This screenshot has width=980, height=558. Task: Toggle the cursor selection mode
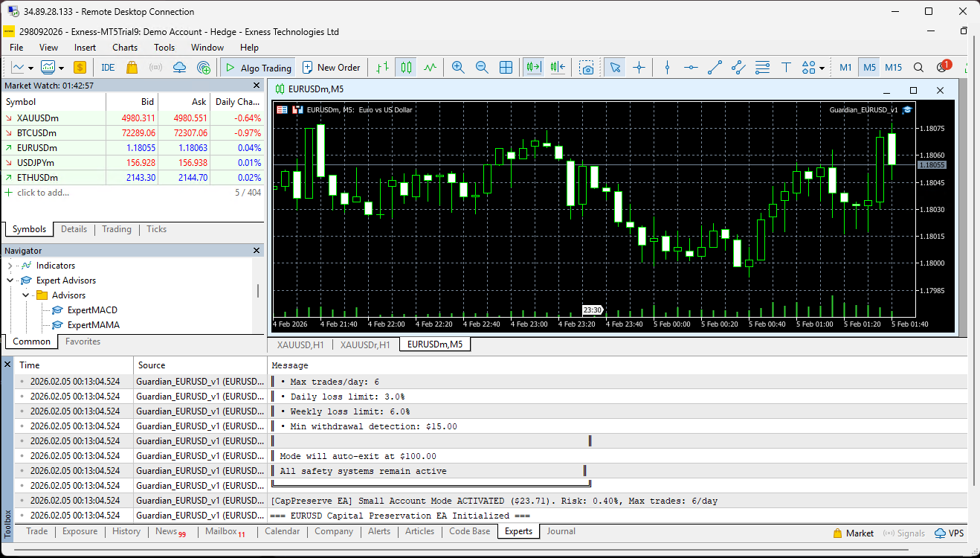(615, 67)
